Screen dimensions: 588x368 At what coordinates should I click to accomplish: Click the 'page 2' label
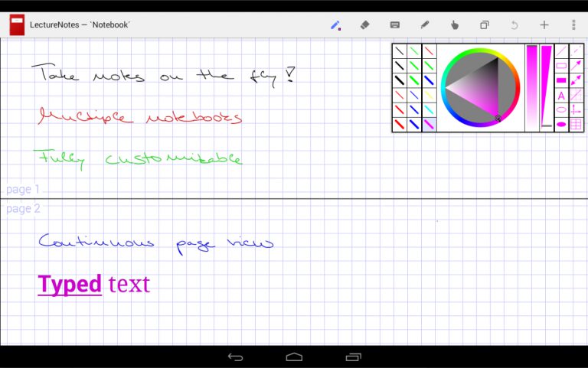point(23,208)
